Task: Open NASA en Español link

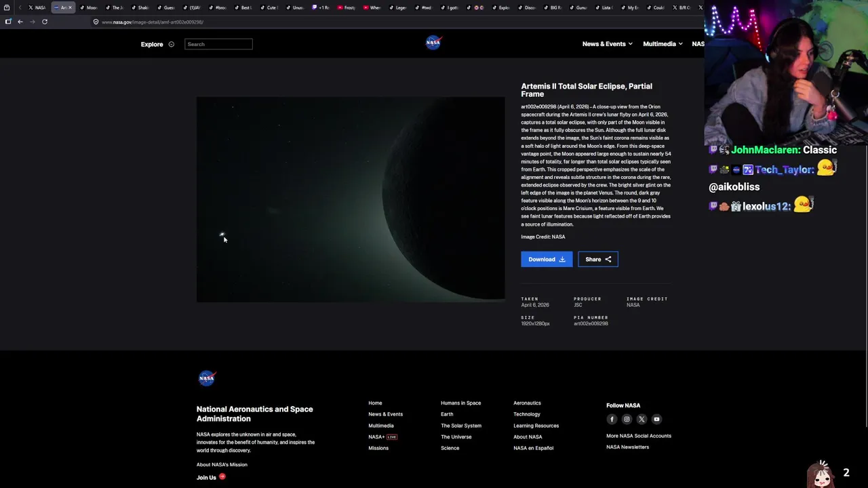Action: pos(533,448)
